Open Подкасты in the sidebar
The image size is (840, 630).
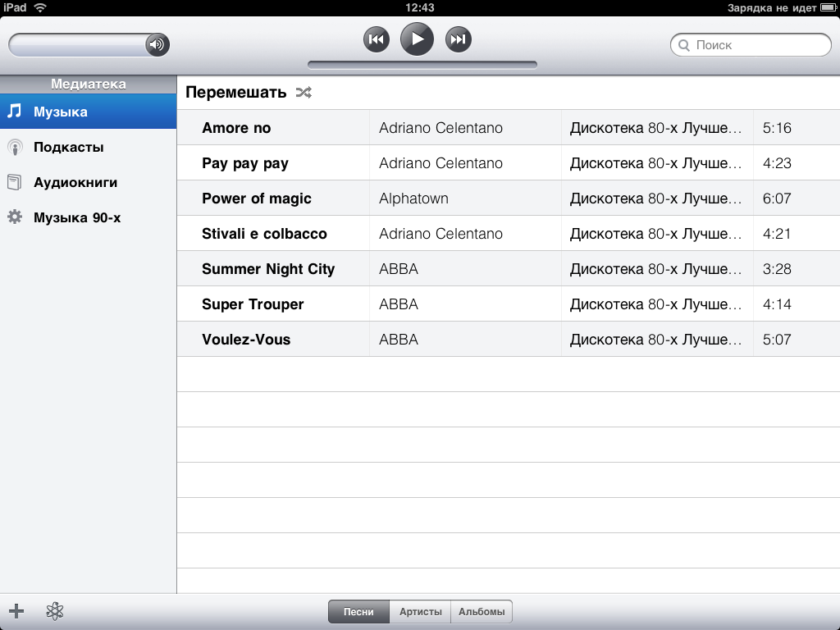[88, 147]
